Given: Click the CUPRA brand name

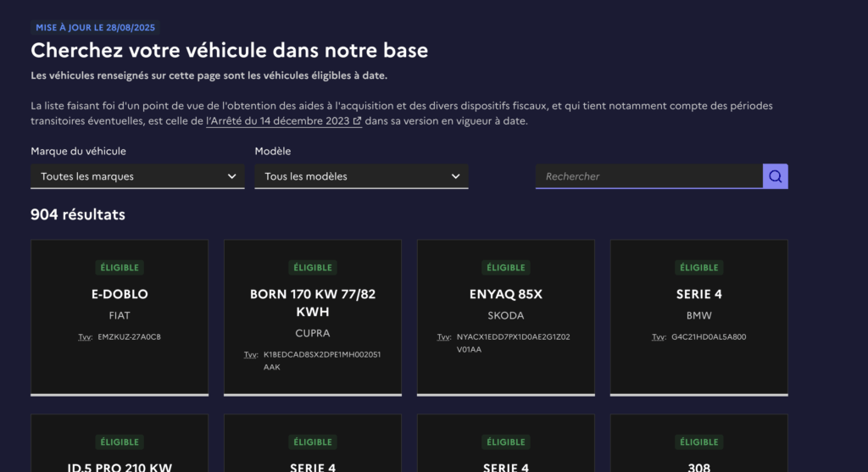Looking at the screenshot, I should tap(313, 333).
